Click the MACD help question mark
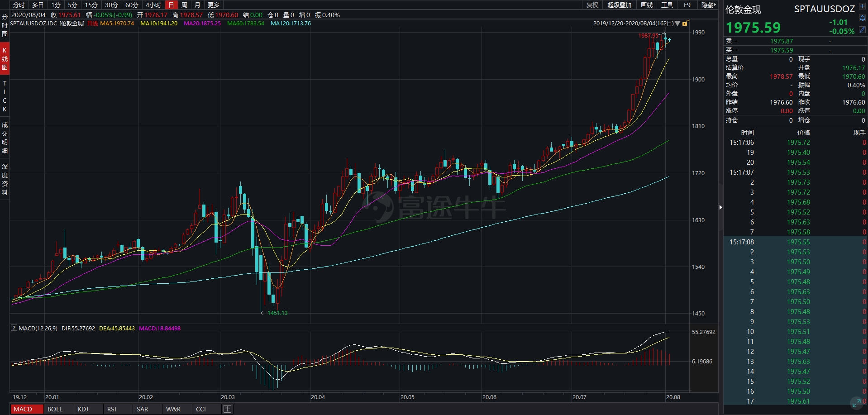This screenshot has height=415, width=868. [x=14, y=328]
